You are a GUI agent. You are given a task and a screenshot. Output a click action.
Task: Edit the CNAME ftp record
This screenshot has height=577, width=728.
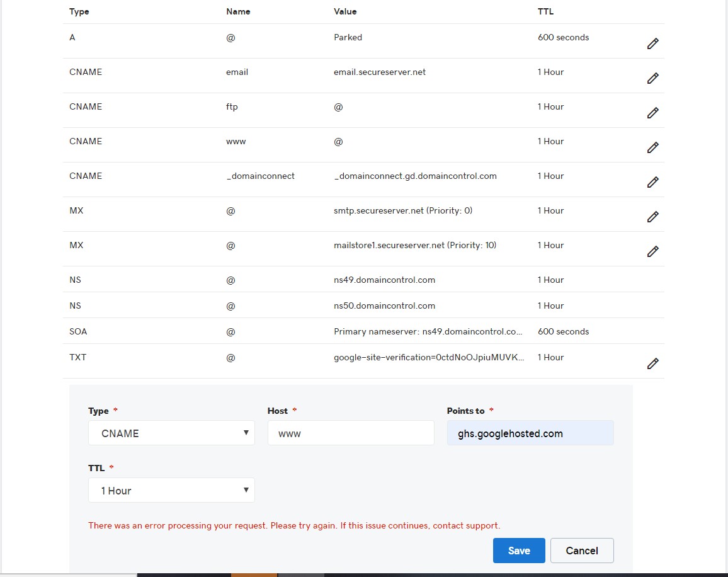click(x=653, y=113)
